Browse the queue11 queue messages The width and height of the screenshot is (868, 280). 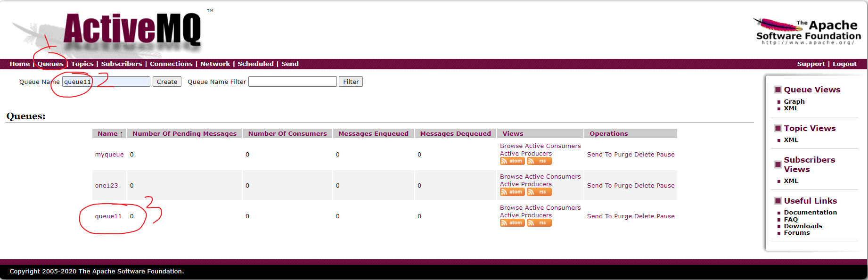click(x=511, y=207)
